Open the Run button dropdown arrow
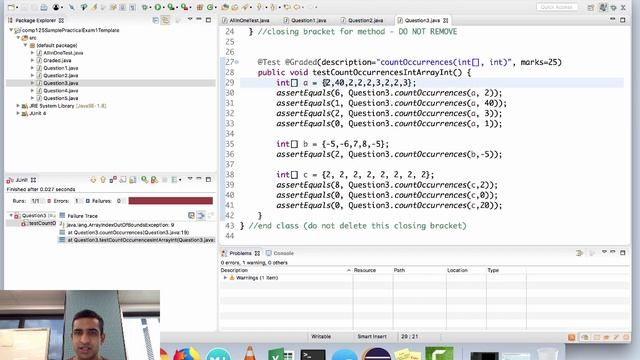Viewport: 640px width, 360px height. tap(164, 7)
